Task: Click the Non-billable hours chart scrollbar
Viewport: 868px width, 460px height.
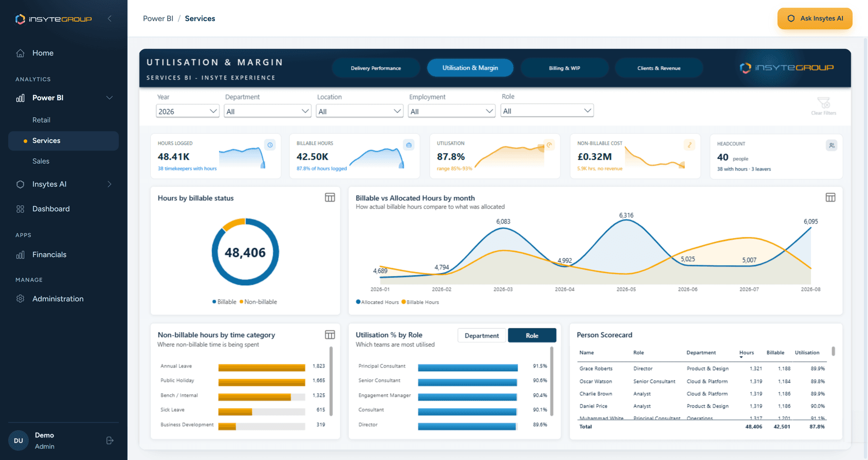Action: pyautogui.click(x=331, y=380)
